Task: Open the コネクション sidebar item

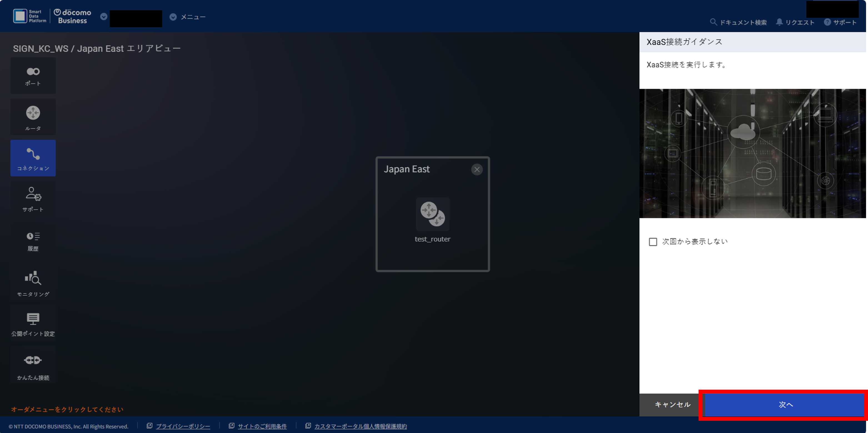Action: point(33,158)
